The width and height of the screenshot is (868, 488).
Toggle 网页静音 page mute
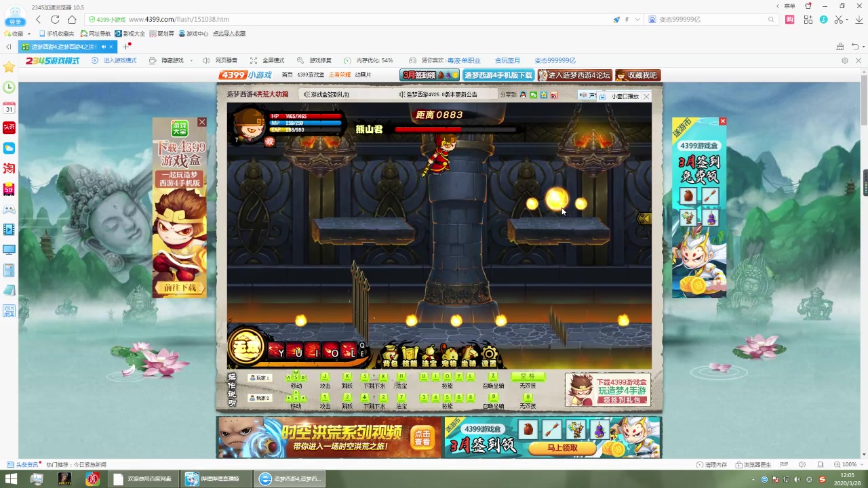click(220, 60)
